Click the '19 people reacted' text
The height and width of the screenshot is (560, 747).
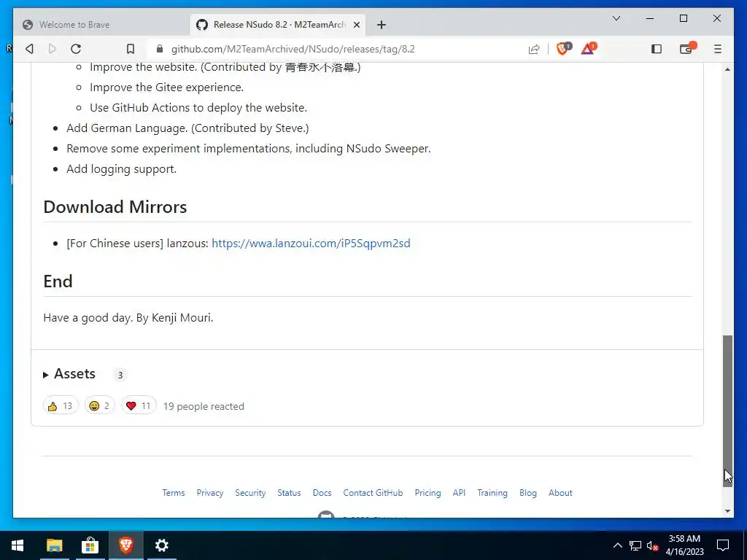204,406
